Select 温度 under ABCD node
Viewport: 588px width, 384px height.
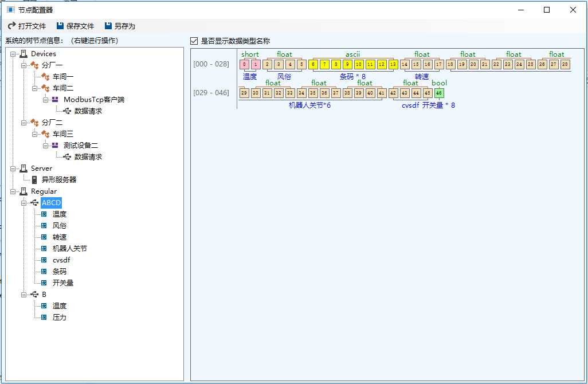[59, 214]
